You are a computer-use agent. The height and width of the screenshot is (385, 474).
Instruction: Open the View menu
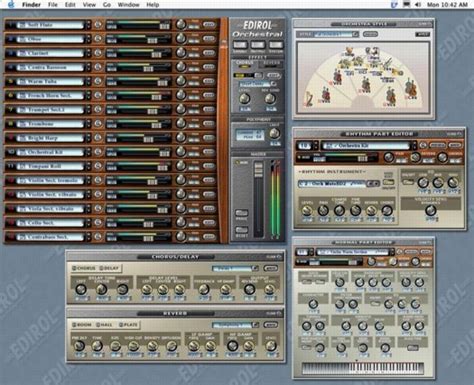(x=89, y=5)
